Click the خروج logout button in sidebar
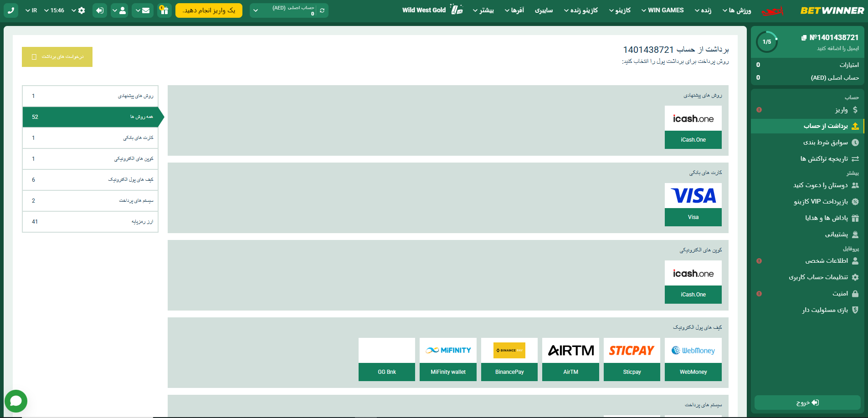 [x=807, y=403]
